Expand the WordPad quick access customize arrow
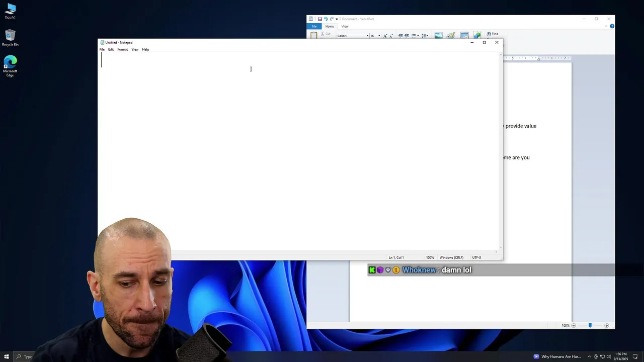Screen dimensions: 644x362 [x=337, y=19]
